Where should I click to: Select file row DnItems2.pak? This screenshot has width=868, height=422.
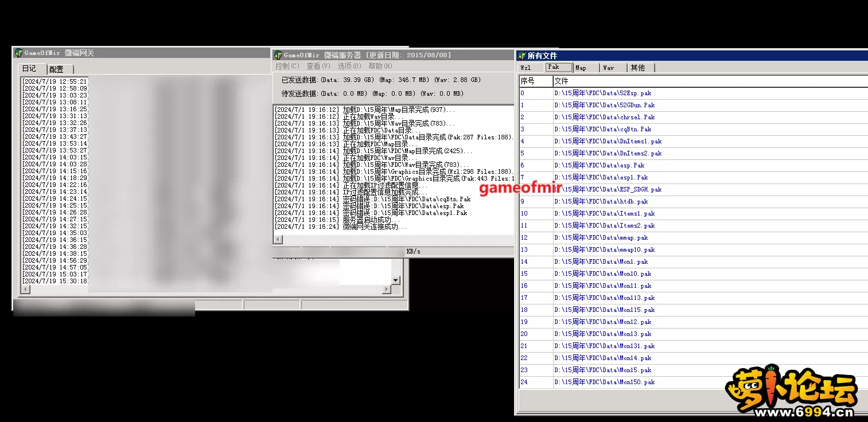point(694,153)
